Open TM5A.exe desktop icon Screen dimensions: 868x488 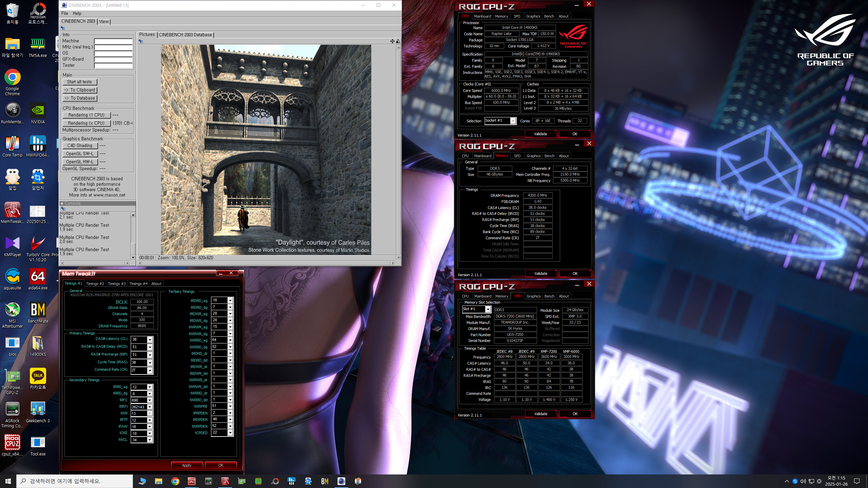point(38,47)
